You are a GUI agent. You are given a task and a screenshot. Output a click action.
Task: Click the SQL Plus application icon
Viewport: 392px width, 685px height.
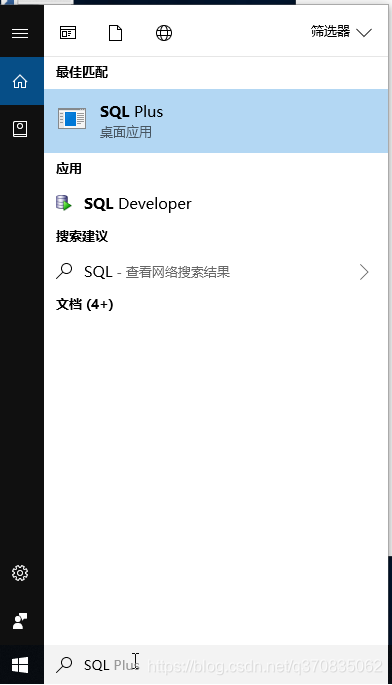[x=72, y=118]
